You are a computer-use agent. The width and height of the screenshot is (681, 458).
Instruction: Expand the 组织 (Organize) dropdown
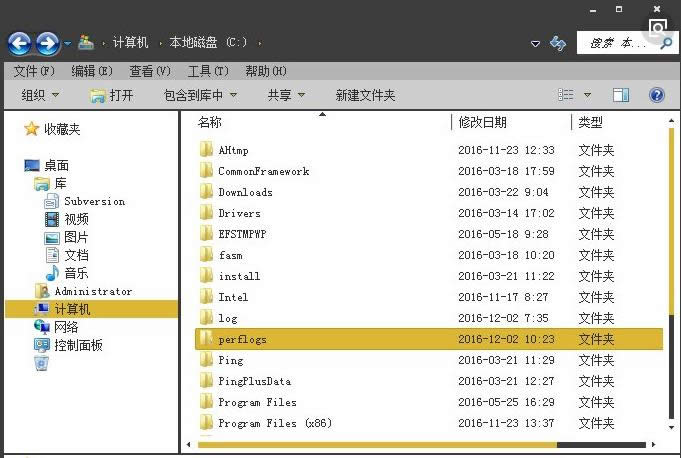(40, 95)
